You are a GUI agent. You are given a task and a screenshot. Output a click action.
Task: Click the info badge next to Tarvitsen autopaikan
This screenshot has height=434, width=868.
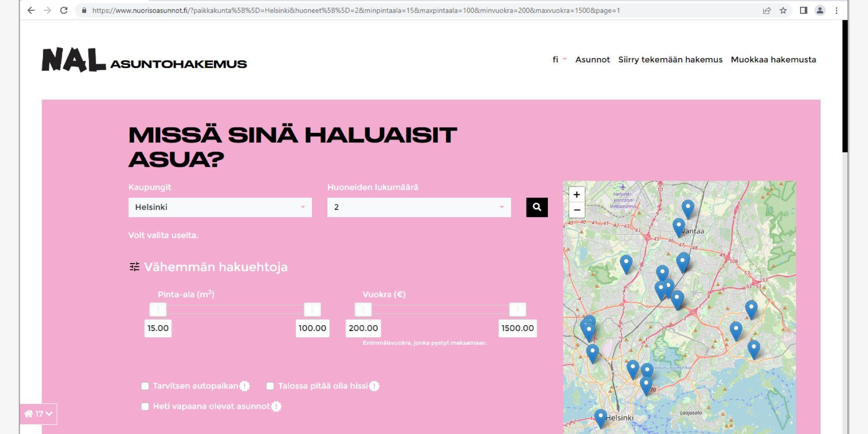pos(245,386)
